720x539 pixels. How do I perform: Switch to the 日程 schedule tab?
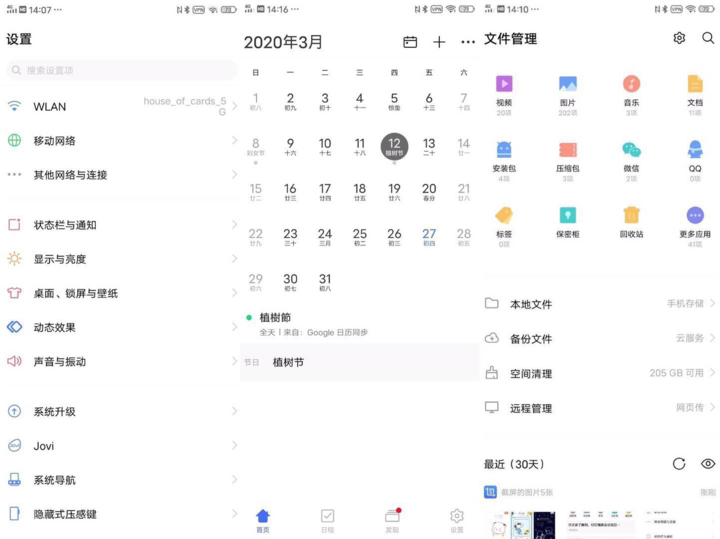[327, 521]
